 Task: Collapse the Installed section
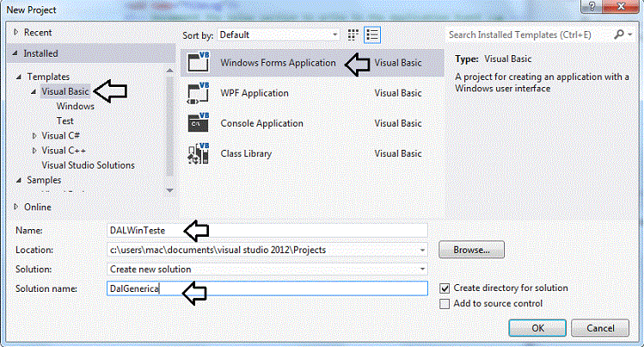pyautogui.click(x=15, y=53)
